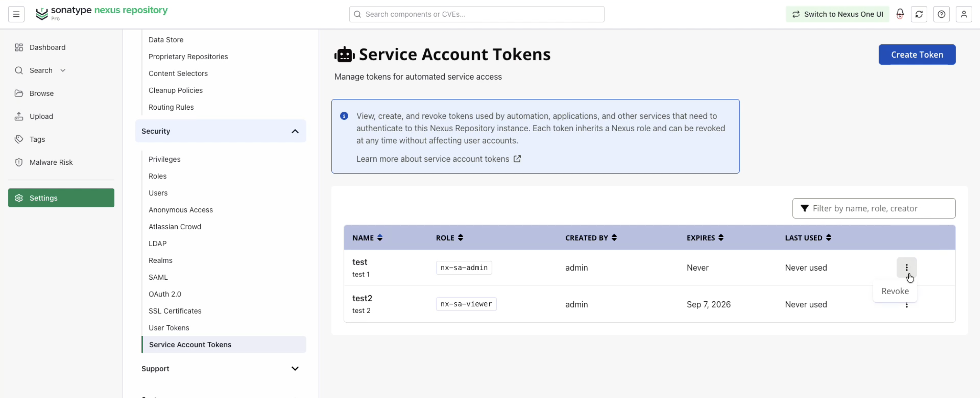Open User Tokens settings
Screen dimensions: 980x398
169,327
